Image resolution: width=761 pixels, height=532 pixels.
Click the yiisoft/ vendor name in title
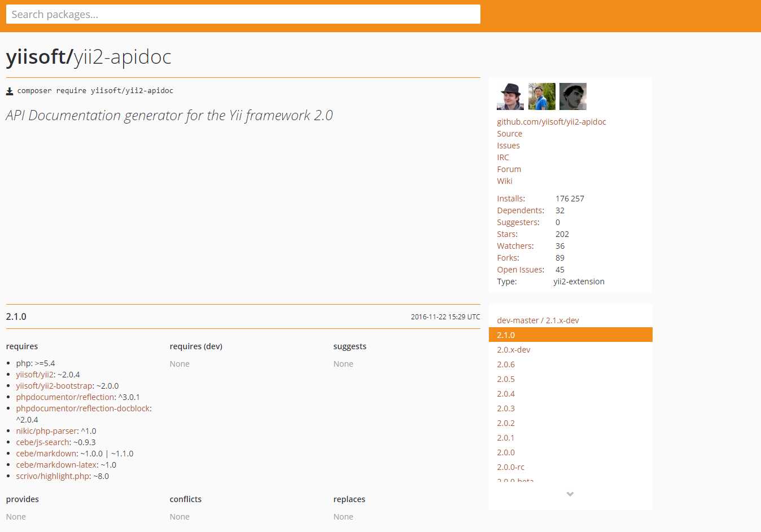pos(40,57)
